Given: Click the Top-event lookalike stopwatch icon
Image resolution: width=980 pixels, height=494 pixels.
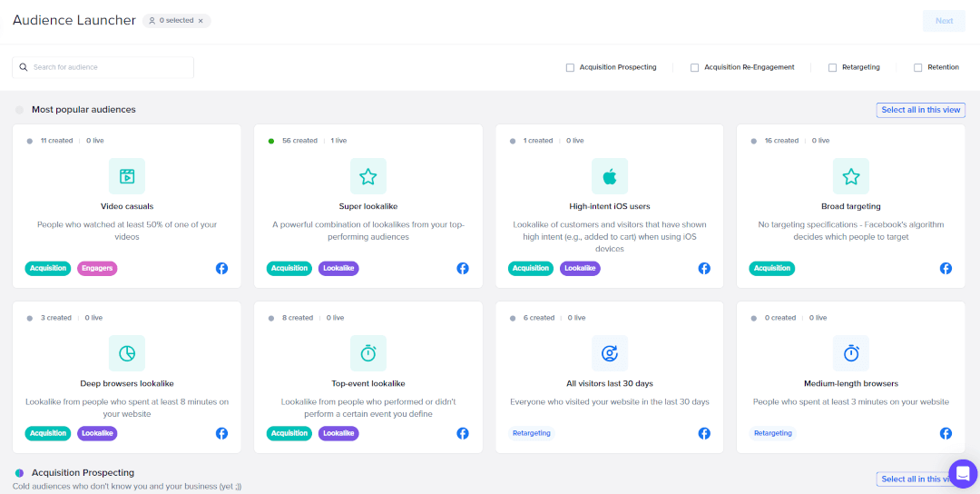Looking at the screenshot, I should [x=368, y=353].
